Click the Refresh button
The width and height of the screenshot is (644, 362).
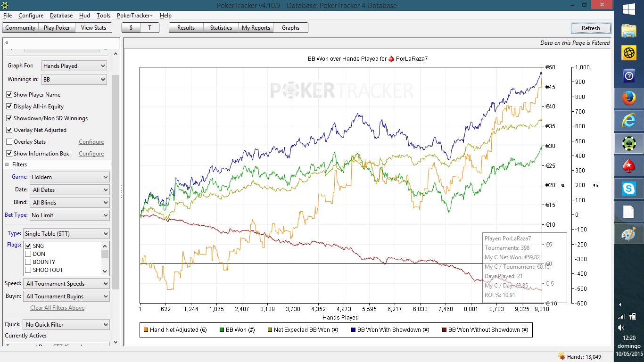[x=591, y=28]
